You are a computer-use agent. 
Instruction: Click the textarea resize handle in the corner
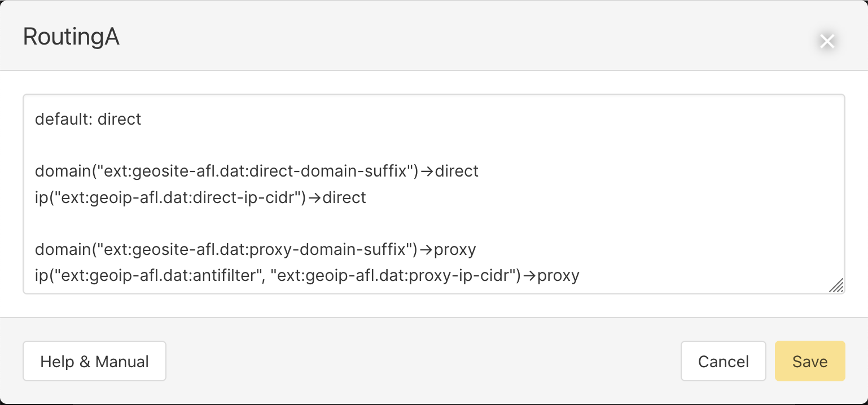pyautogui.click(x=836, y=286)
